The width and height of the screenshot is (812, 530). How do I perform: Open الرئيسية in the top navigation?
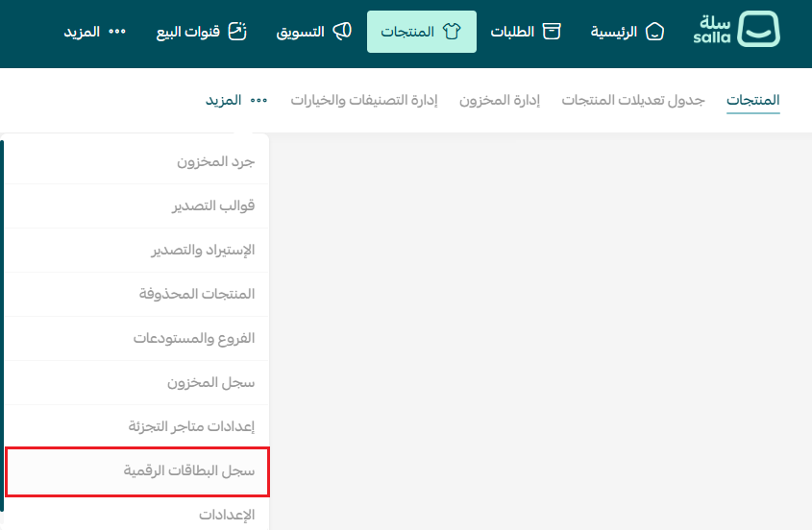click(x=627, y=32)
